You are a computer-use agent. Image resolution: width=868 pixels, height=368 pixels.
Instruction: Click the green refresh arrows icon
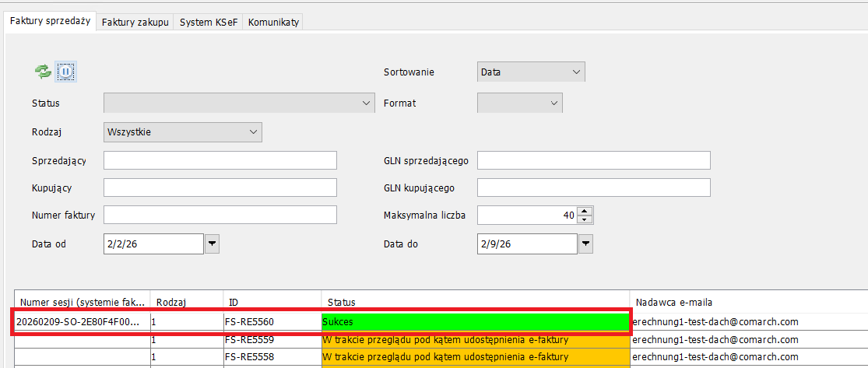pyautogui.click(x=43, y=72)
